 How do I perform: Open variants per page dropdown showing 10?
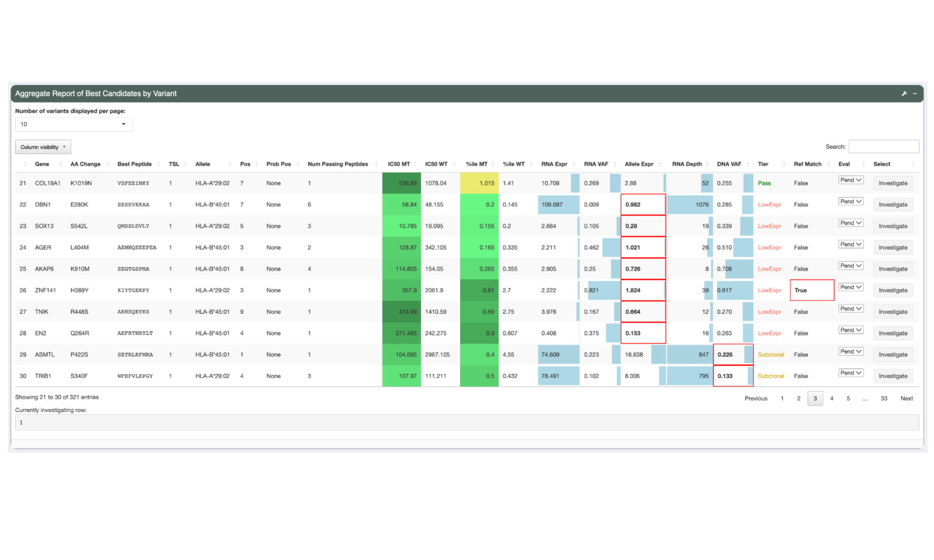74,124
